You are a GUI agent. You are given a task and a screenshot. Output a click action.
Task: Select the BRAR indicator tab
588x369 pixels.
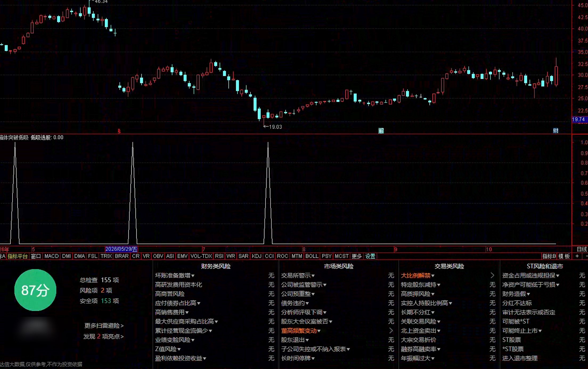[122, 256]
